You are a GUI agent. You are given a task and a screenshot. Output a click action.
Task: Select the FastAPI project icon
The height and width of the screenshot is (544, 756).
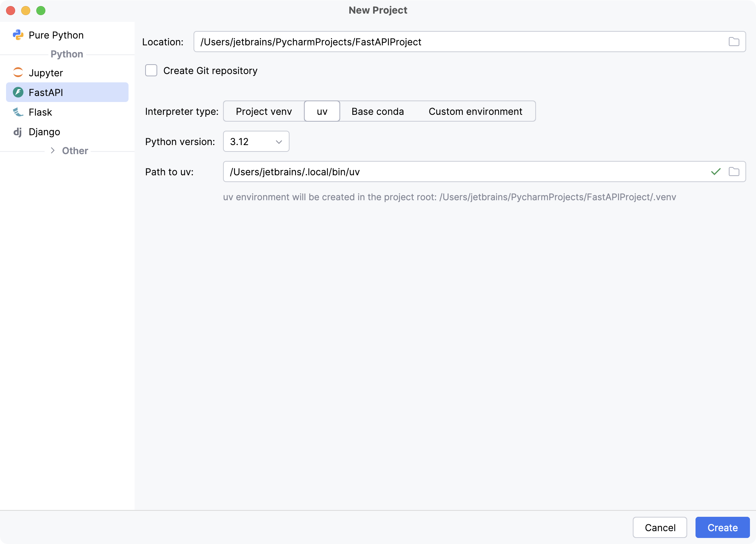click(18, 92)
